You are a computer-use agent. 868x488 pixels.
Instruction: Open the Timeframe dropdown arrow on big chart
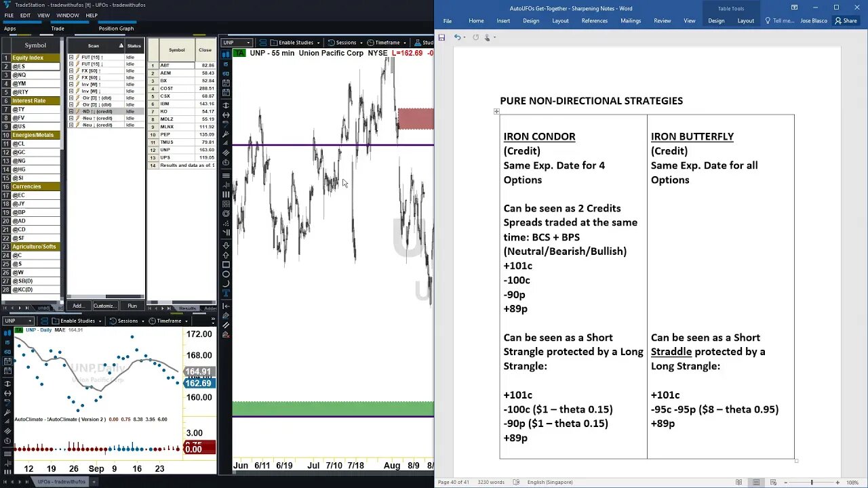click(405, 43)
